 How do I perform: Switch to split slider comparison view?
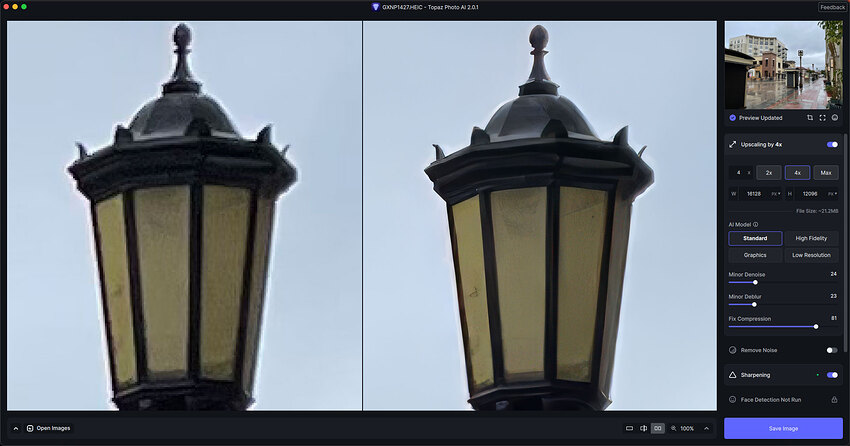coord(643,428)
